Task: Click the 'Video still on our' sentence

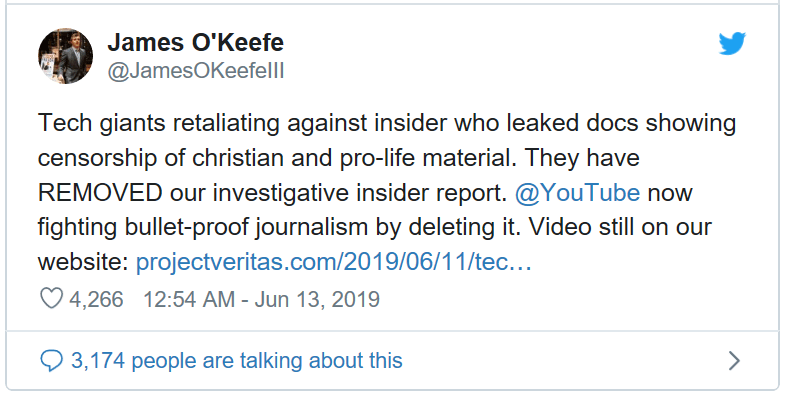Action: coord(621,227)
